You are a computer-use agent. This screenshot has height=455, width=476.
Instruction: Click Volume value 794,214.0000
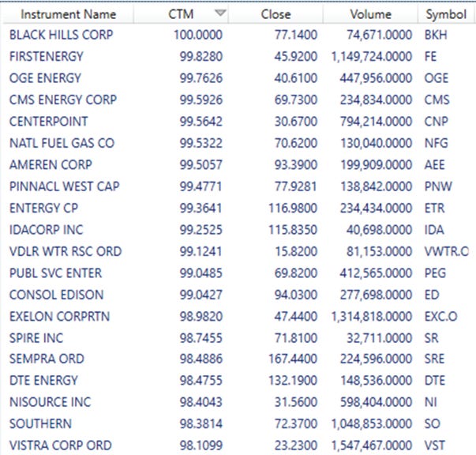[376, 122]
